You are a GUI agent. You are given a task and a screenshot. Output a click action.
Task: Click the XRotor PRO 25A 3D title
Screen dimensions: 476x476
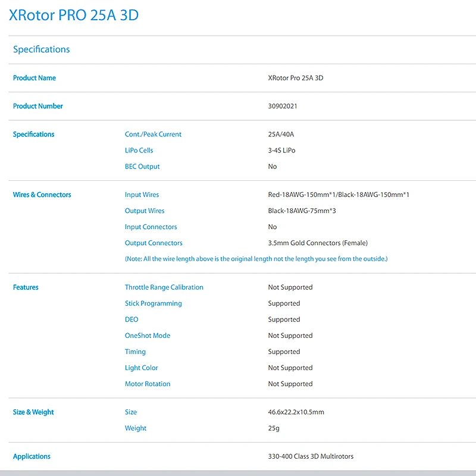coord(74,15)
